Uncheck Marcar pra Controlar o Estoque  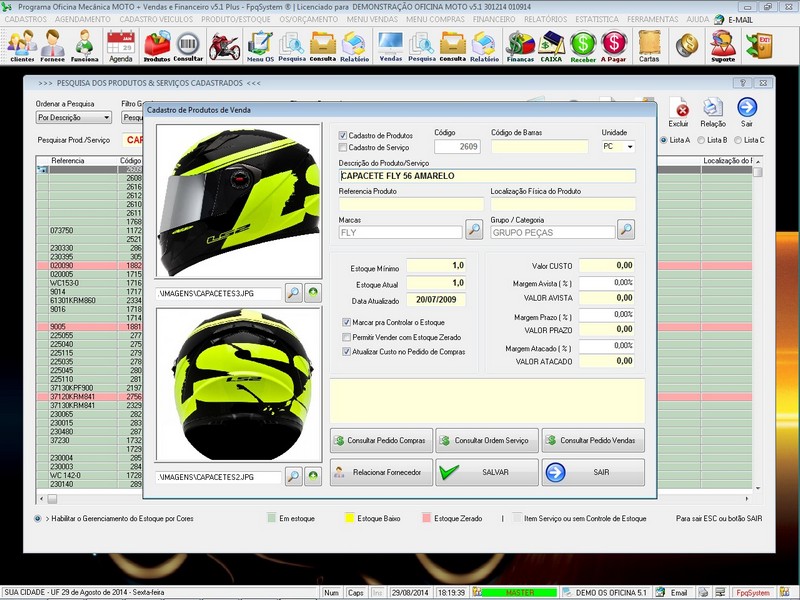point(346,323)
